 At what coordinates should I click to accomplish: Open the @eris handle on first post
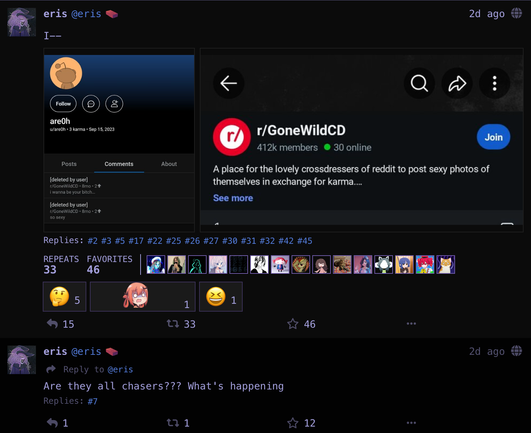[86, 14]
